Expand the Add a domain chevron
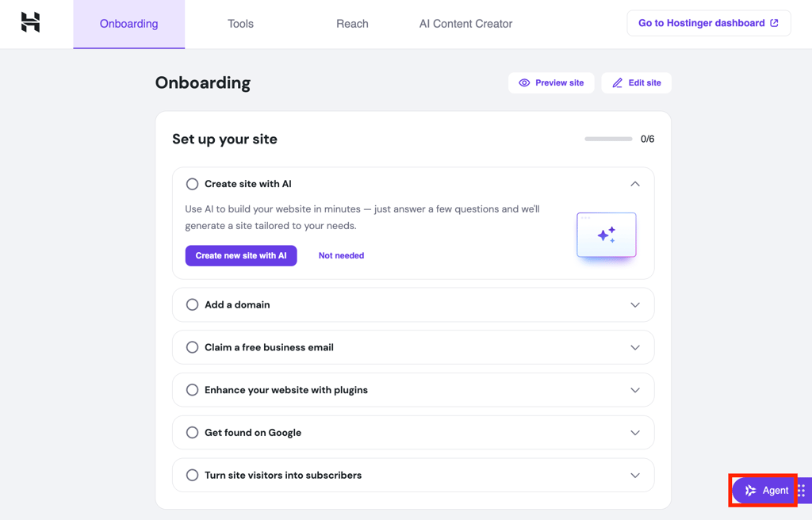The width and height of the screenshot is (812, 520). [x=635, y=305]
